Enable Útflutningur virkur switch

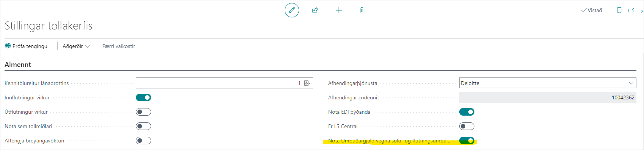point(143,112)
